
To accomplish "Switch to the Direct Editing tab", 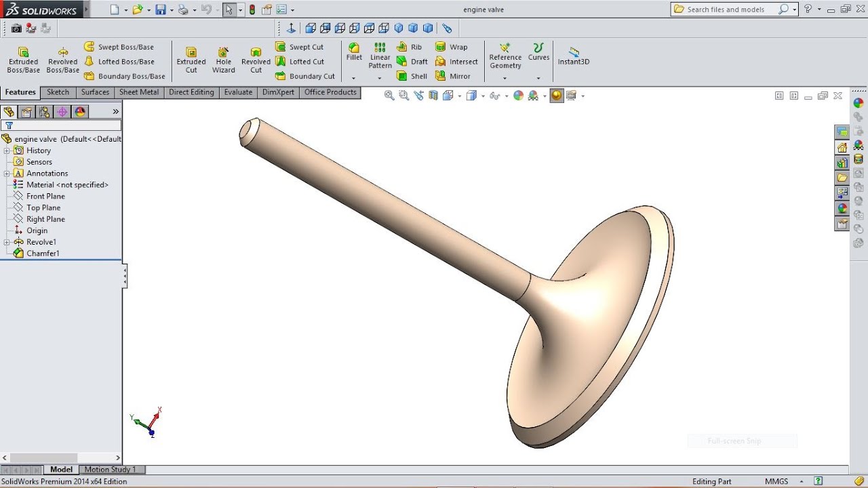I will [191, 92].
